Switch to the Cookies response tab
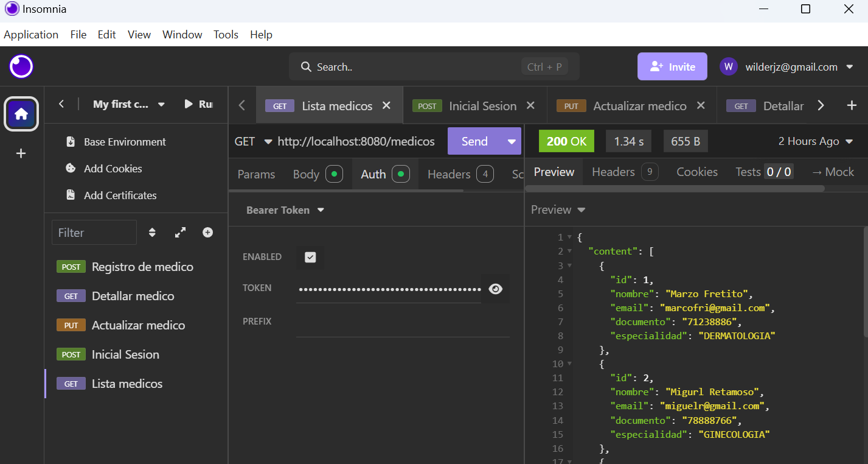The image size is (868, 464). pos(697,172)
